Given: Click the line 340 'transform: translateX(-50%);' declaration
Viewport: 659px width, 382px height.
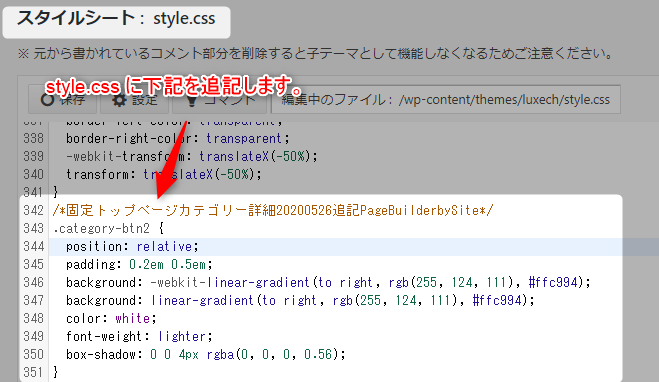Looking at the screenshot, I should [x=164, y=174].
